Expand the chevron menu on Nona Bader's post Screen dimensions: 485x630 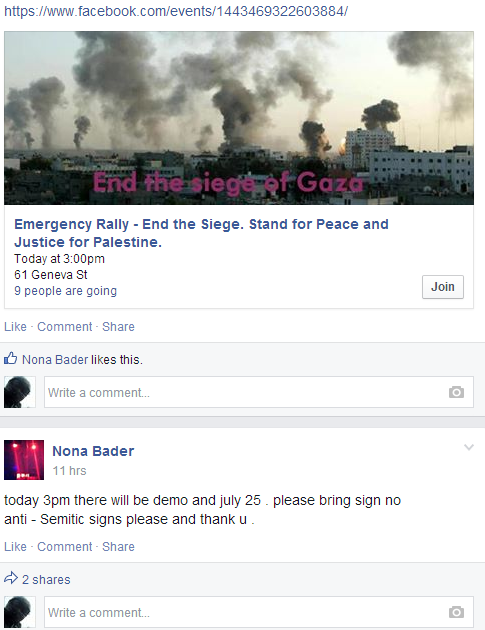(469, 447)
